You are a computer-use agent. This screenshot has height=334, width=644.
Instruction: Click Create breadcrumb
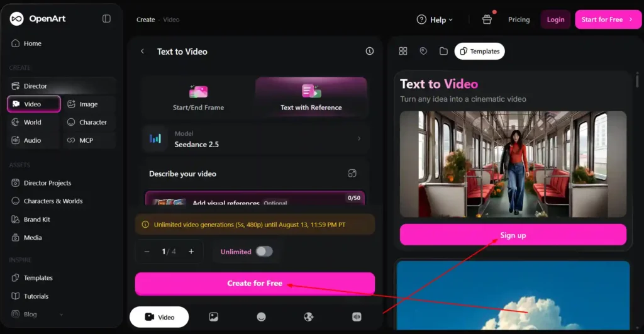point(145,19)
